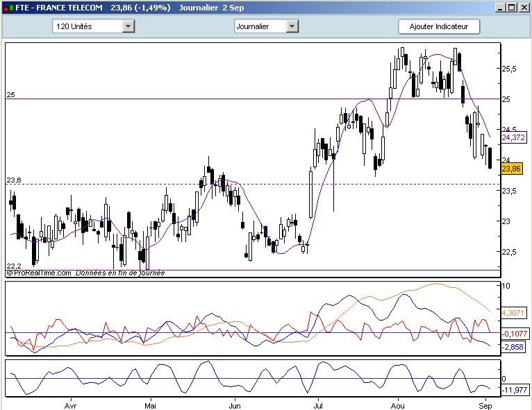The width and height of the screenshot is (532, 410).
Task: Close the FTE France Telecom chart window
Action: tap(524, 8)
